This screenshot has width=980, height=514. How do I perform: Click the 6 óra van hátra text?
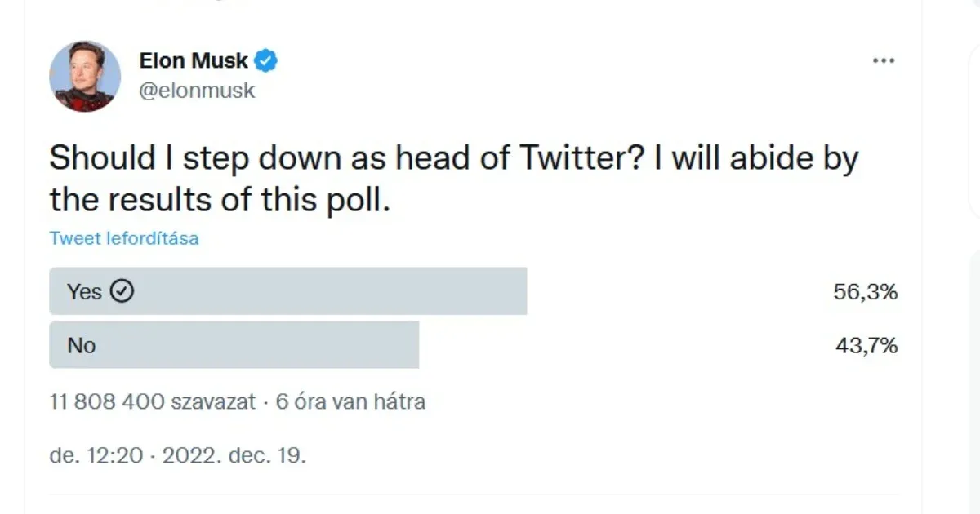[350, 401]
